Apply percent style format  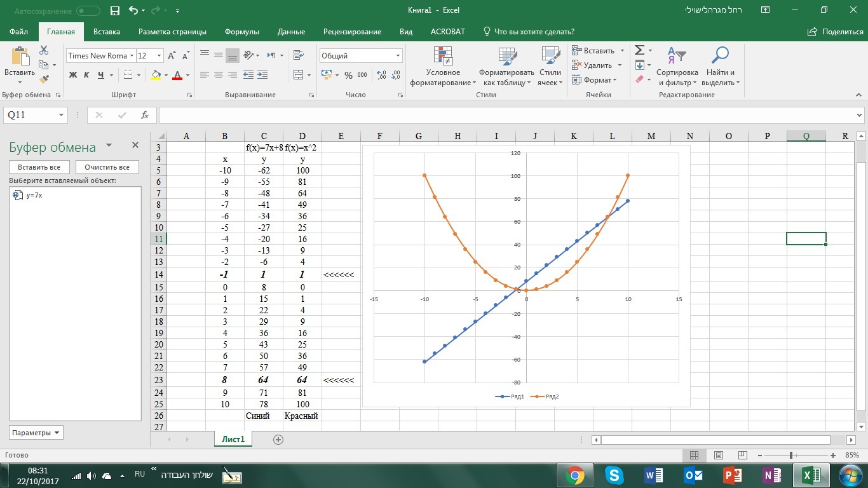[x=348, y=75]
